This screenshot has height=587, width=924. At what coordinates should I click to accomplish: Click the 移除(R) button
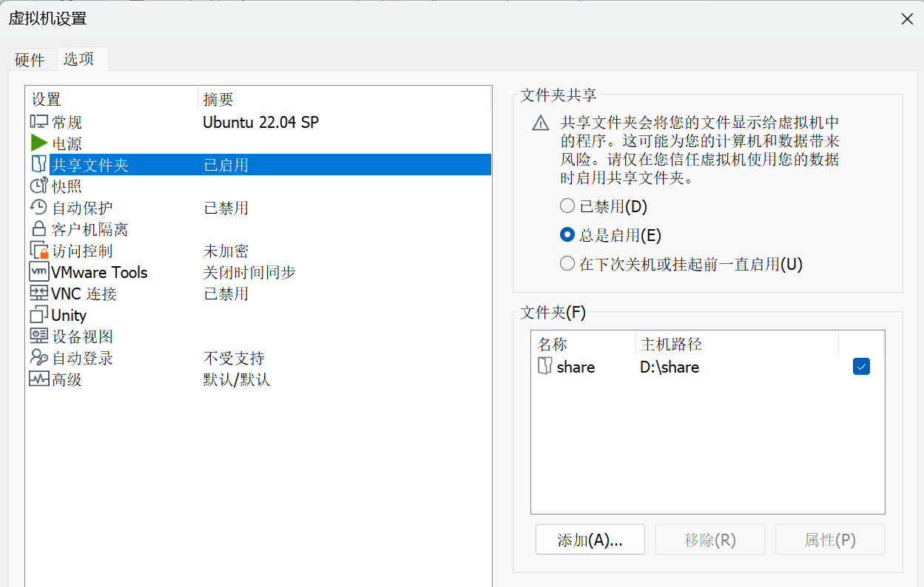click(x=710, y=540)
